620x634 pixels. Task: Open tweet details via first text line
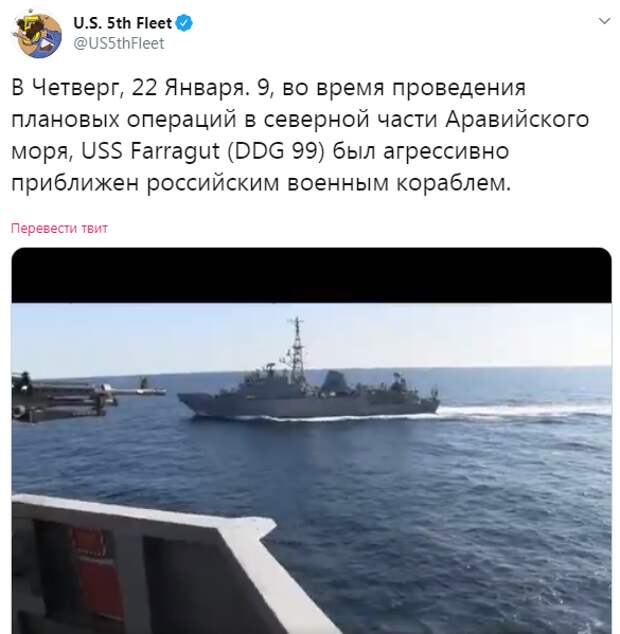[x=269, y=87]
